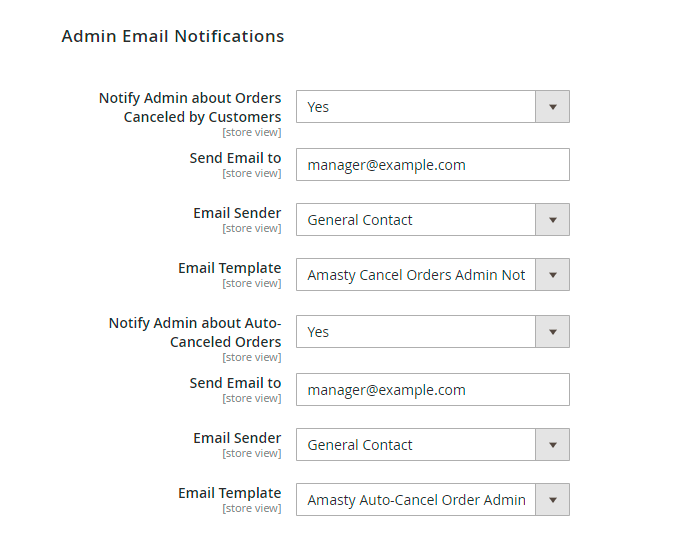This screenshot has height=539, width=684.
Task: Open the Amasty Auto-Cancel Order Admin template dropdown
Action: point(432,500)
